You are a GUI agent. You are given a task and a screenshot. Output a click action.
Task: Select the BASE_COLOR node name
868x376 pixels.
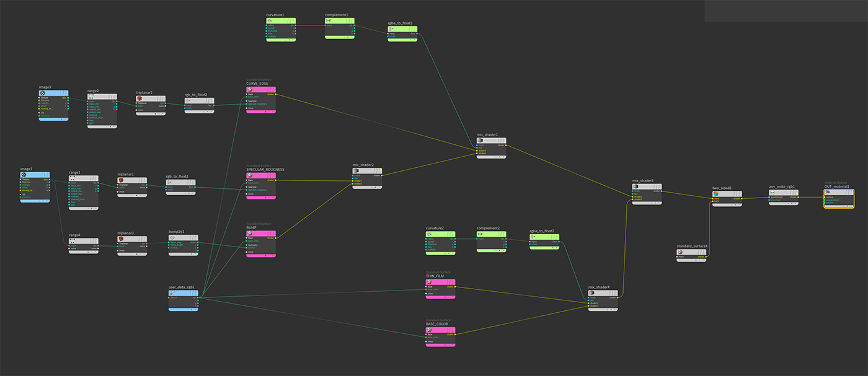tap(436, 323)
